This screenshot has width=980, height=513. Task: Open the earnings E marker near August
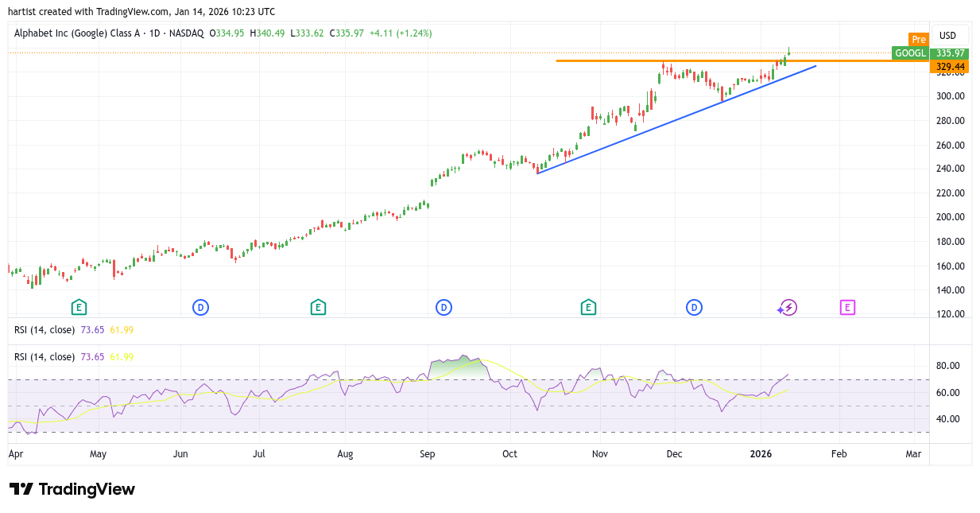pos(318,307)
